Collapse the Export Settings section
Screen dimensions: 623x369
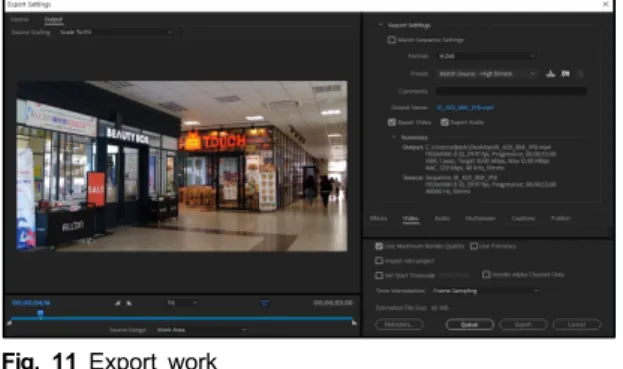pyautogui.click(x=381, y=25)
